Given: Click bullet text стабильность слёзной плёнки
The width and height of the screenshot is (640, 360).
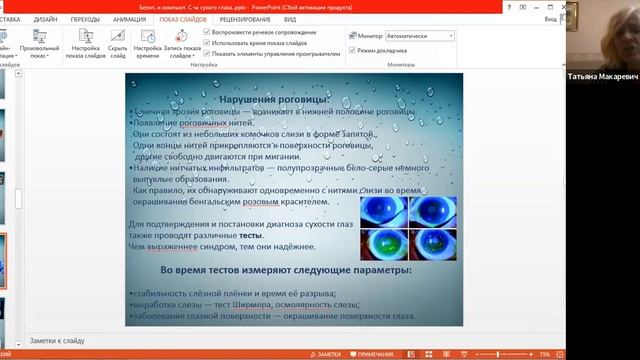Looking at the screenshot, I should click(234, 293).
